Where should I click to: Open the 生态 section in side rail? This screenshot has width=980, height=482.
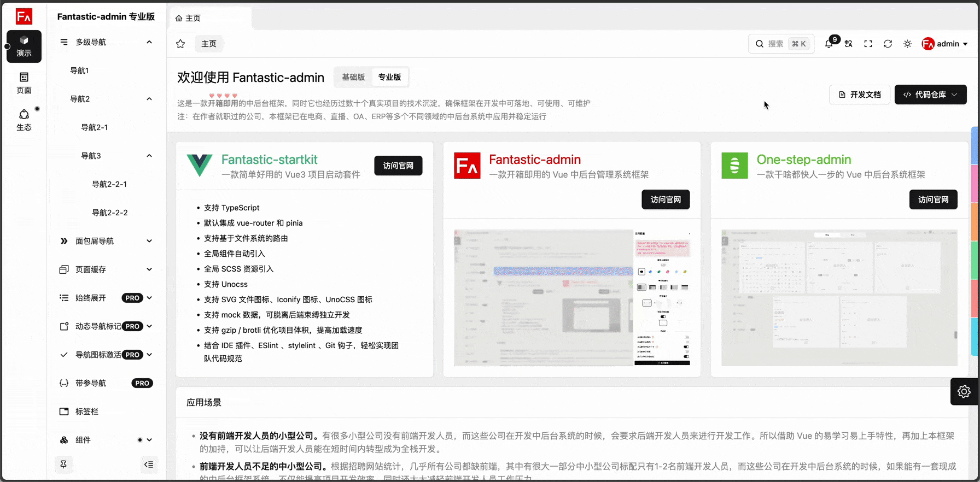coord(24,120)
